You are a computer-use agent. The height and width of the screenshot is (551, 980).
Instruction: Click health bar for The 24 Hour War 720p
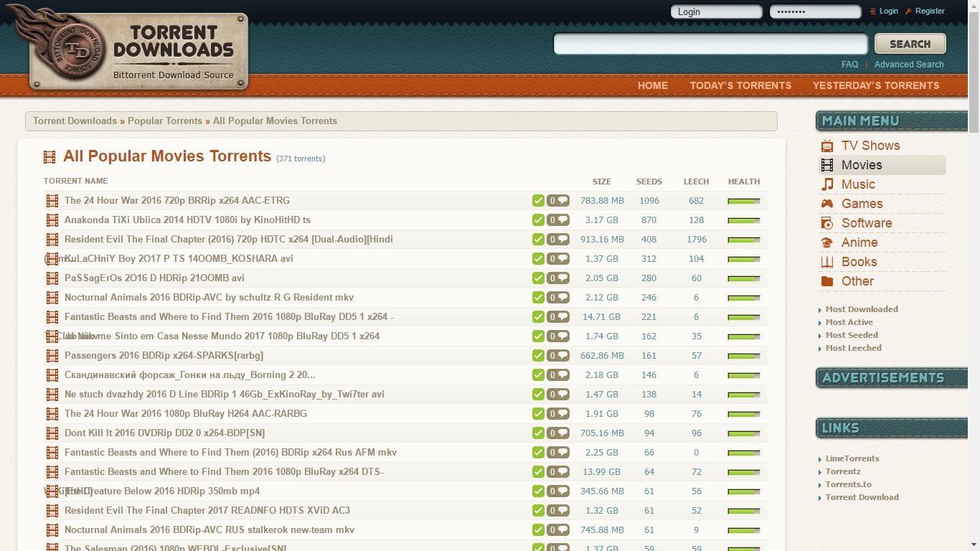744,202
